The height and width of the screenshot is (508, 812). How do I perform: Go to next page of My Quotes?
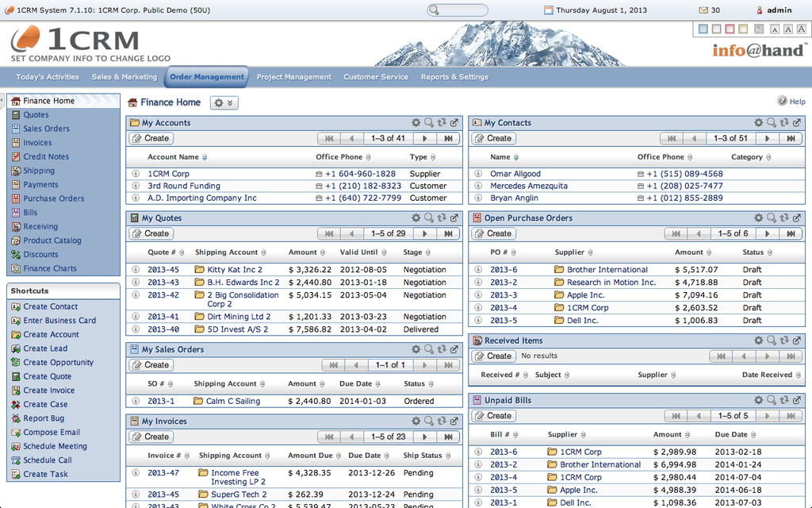425,234
